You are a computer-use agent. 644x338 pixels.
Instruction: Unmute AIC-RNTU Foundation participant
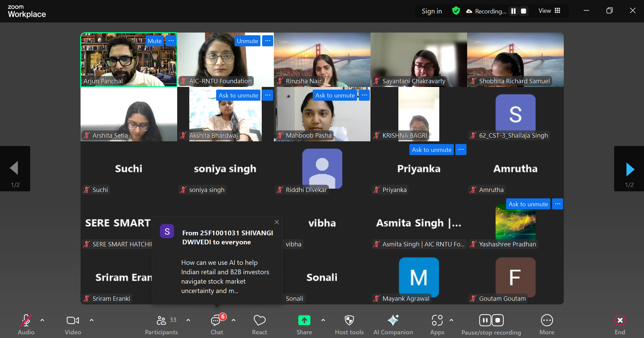click(x=247, y=41)
